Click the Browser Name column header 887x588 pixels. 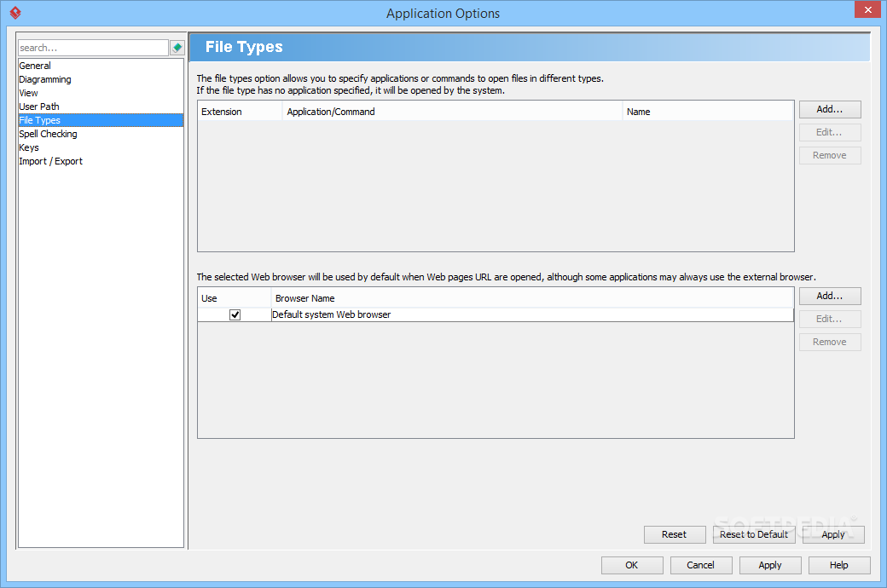click(532, 298)
